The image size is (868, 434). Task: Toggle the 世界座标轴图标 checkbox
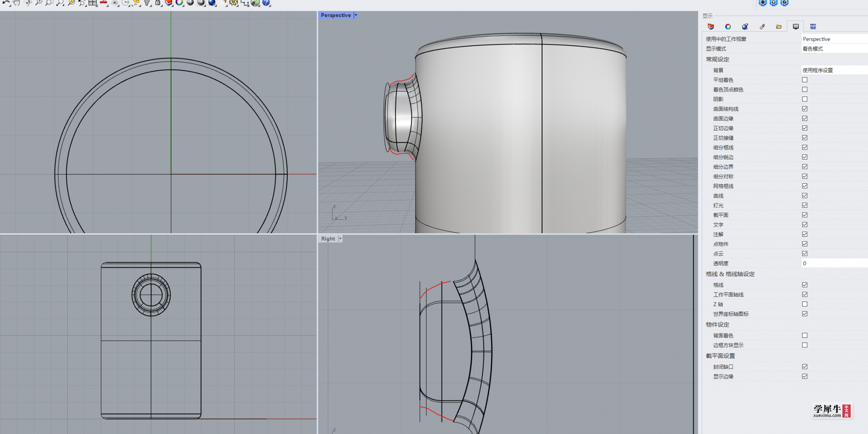(805, 313)
